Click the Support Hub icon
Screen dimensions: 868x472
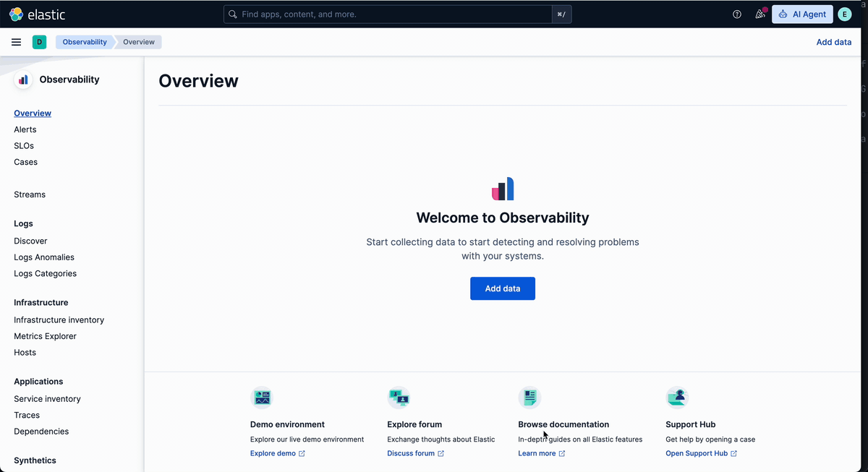(677, 398)
